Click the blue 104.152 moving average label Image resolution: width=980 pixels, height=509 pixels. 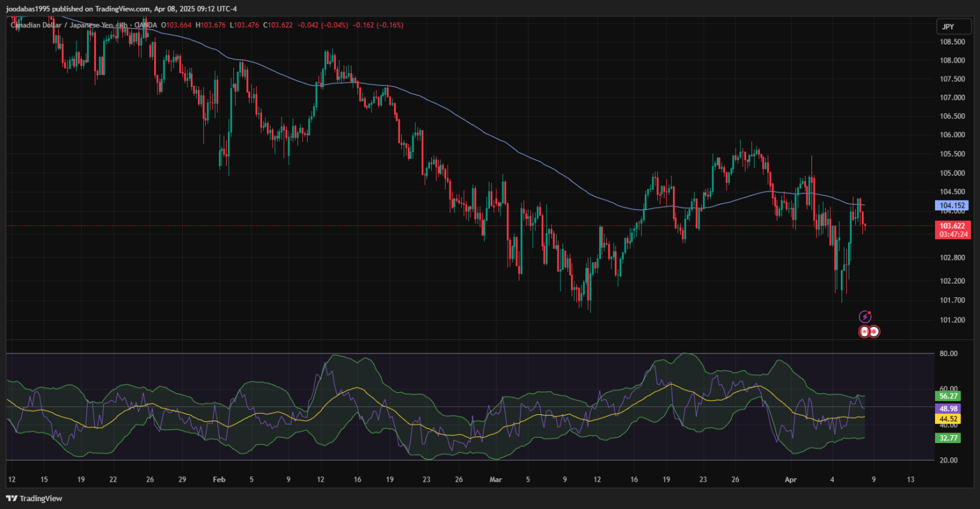point(951,205)
